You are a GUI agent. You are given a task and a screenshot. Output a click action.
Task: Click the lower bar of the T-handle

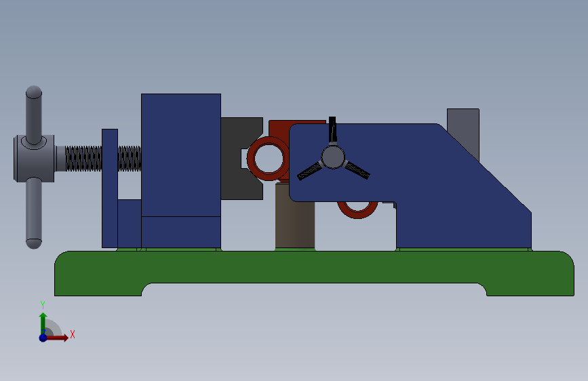[34, 213]
